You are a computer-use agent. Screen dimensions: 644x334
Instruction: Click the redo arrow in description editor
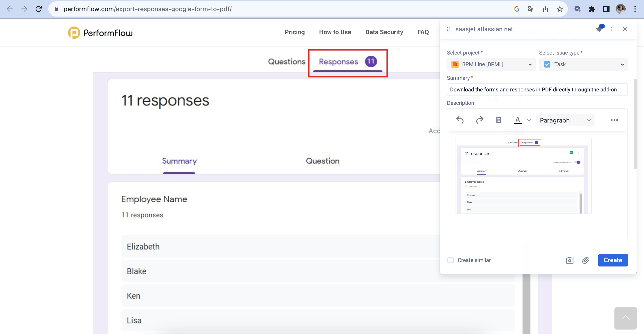click(479, 120)
